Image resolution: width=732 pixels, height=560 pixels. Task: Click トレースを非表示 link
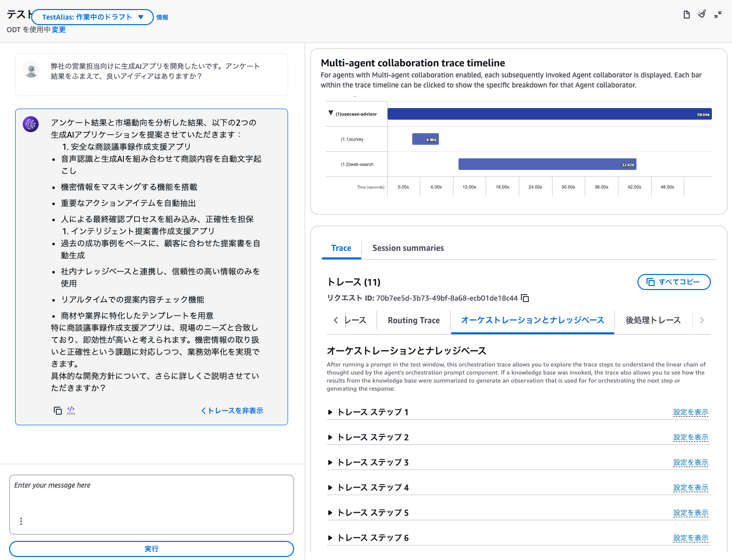(232, 411)
